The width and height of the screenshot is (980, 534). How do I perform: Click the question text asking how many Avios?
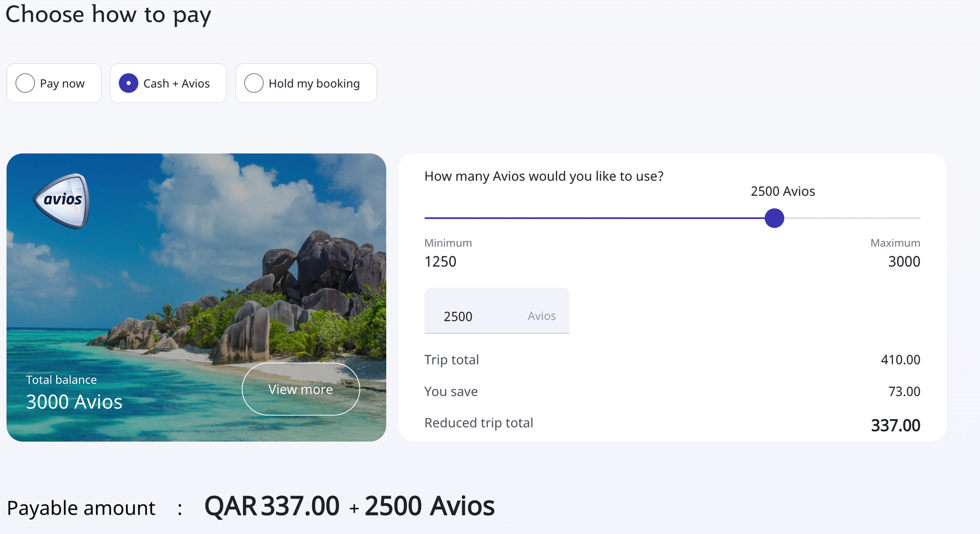click(x=544, y=176)
